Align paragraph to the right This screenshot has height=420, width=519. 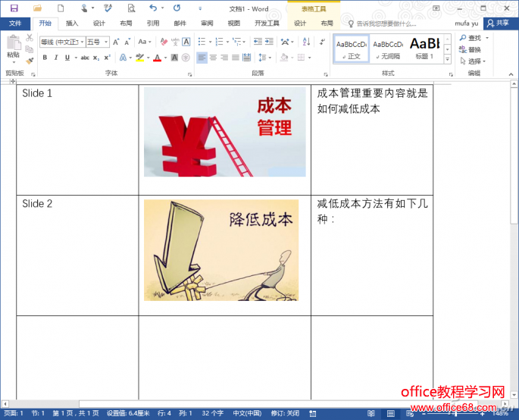(224, 58)
